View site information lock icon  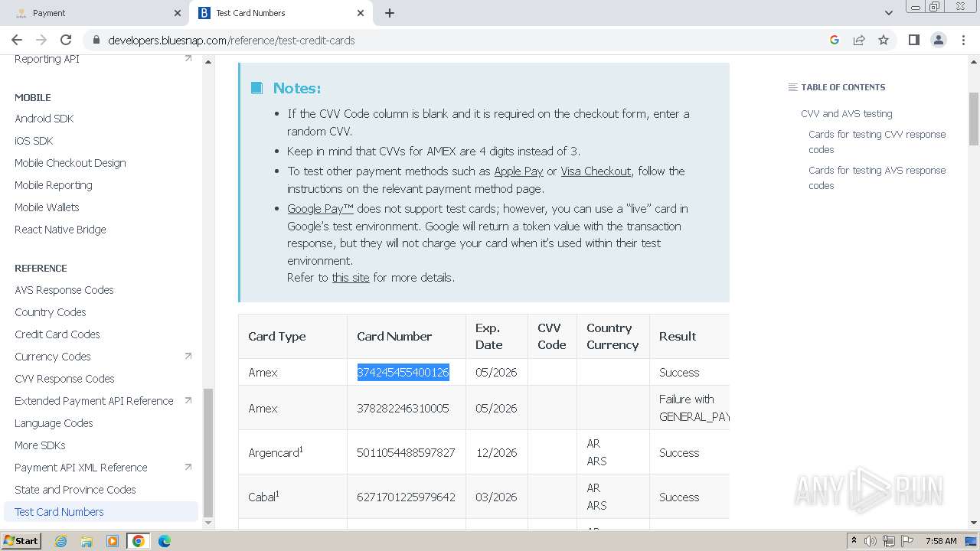point(96,40)
